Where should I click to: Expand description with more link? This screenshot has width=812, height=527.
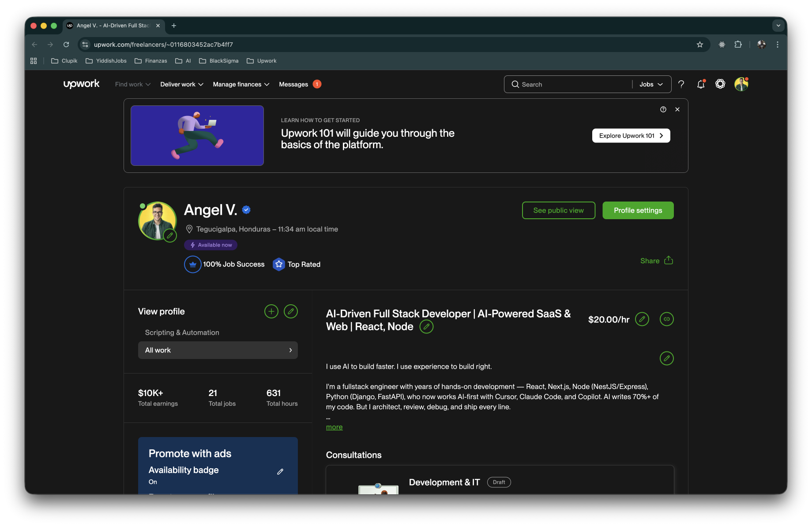pos(334,427)
